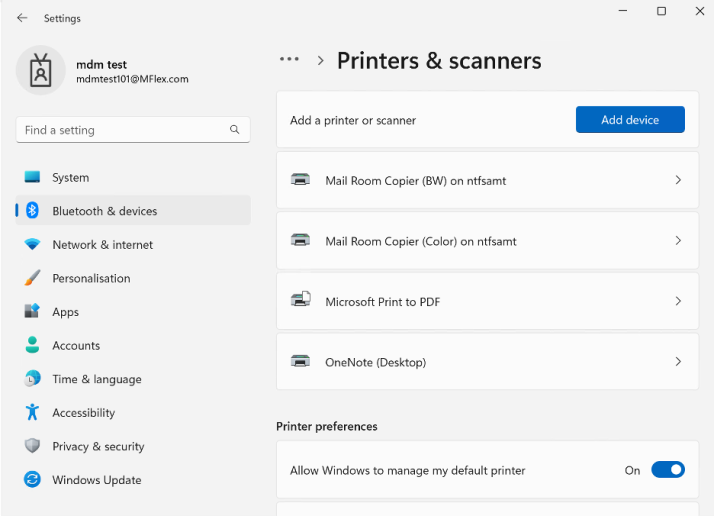The width and height of the screenshot is (714, 516).
Task: Maximize the Settings window
Action: (x=661, y=11)
